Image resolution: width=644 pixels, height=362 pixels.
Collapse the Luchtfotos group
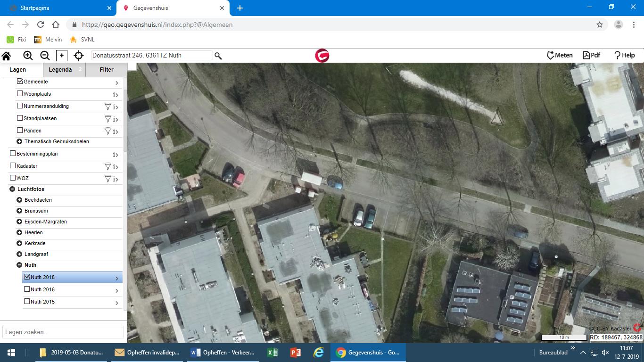12,189
